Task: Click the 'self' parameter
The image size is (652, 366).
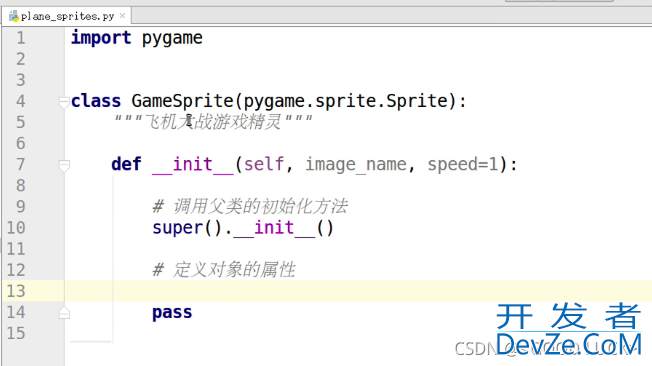Action: pos(264,164)
